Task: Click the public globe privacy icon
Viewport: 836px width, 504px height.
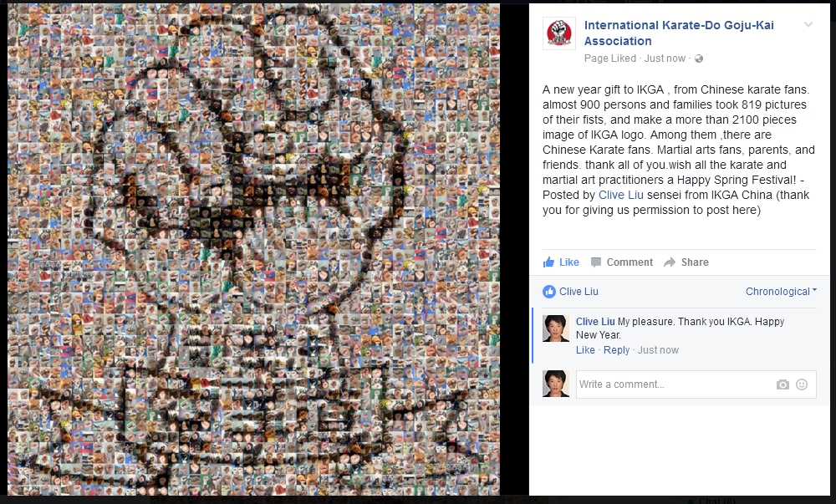Action: (x=698, y=59)
